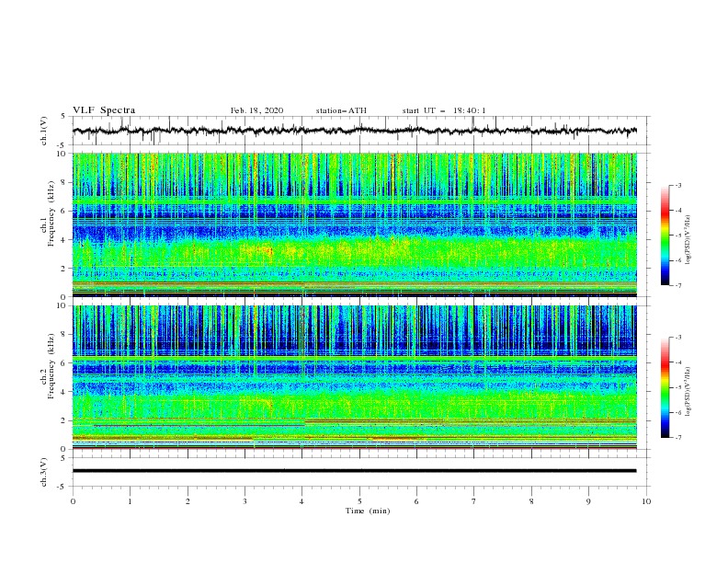Click the upper "log(PSD)(V²/Hz)" colorbar label
Image resolution: width=728 pixels, height=563 pixels.
(689, 240)
